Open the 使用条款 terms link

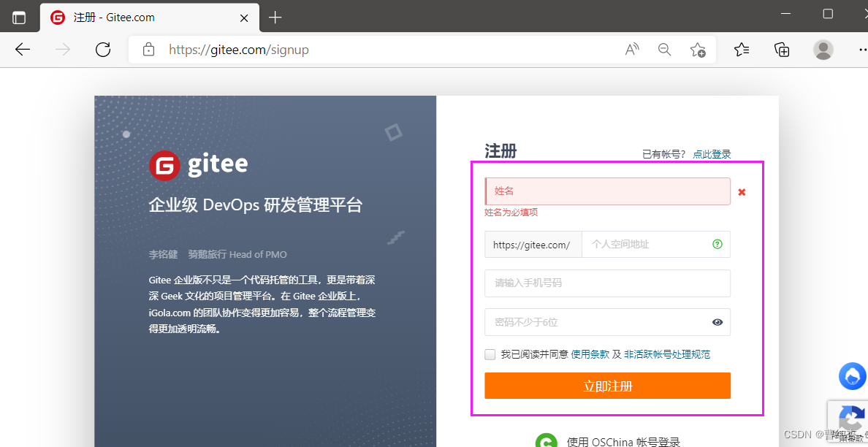pyautogui.click(x=590, y=354)
